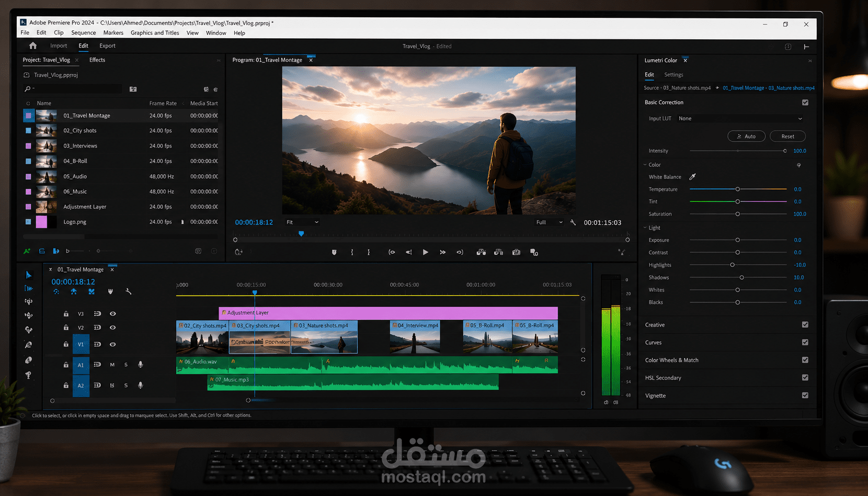Select the 03_Nature shots.mp4 timeline clip
The height and width of the screenshot is (496, 868).
pos(324,337)
